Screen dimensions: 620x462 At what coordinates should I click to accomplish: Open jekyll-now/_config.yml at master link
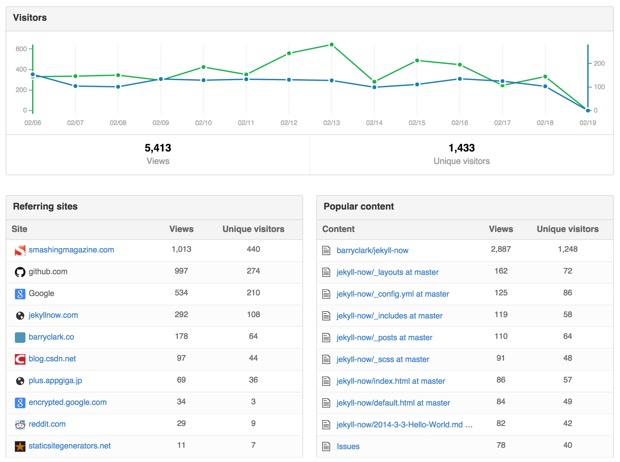click(393, 294)
